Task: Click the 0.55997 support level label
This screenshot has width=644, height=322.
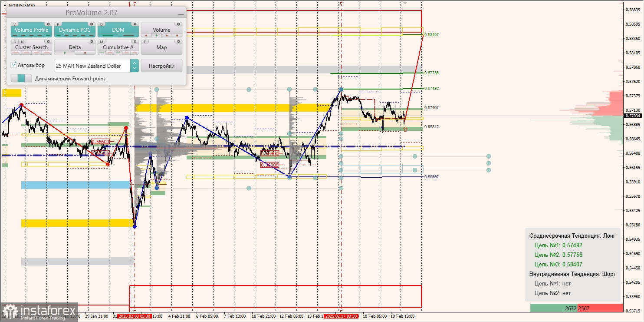Action: click(432, 176)
